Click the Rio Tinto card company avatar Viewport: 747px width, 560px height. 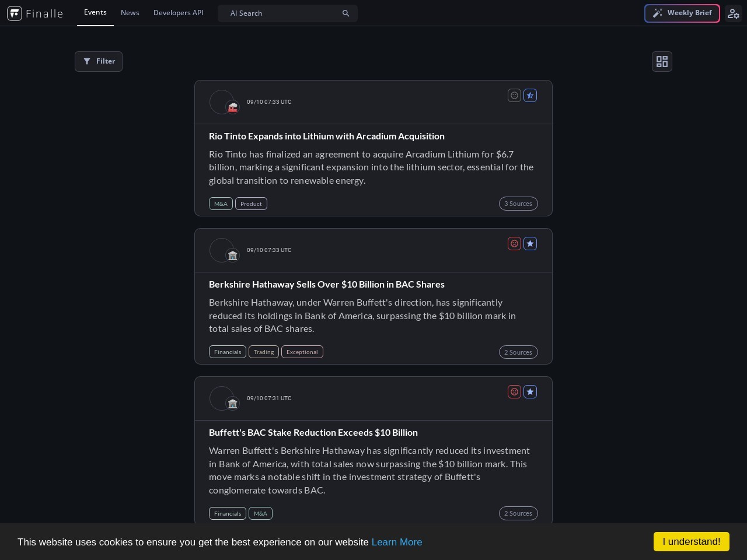click(222, 102)
